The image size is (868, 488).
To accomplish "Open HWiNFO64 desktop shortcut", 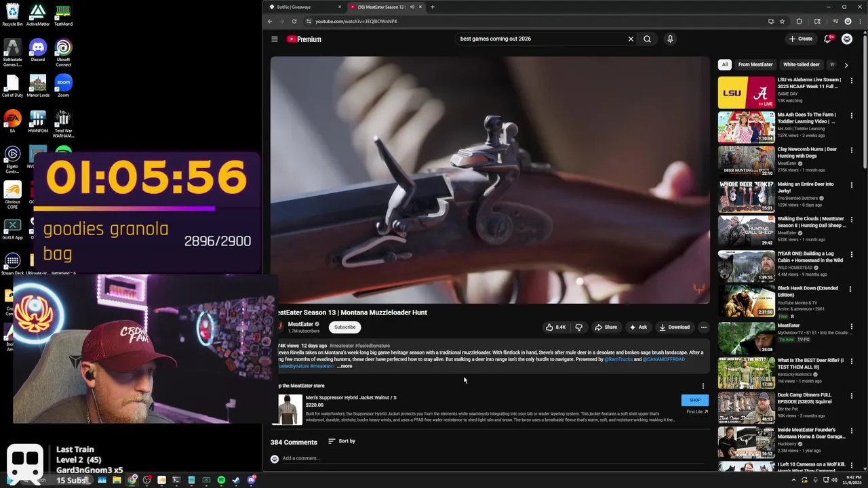I will point(38,121).
